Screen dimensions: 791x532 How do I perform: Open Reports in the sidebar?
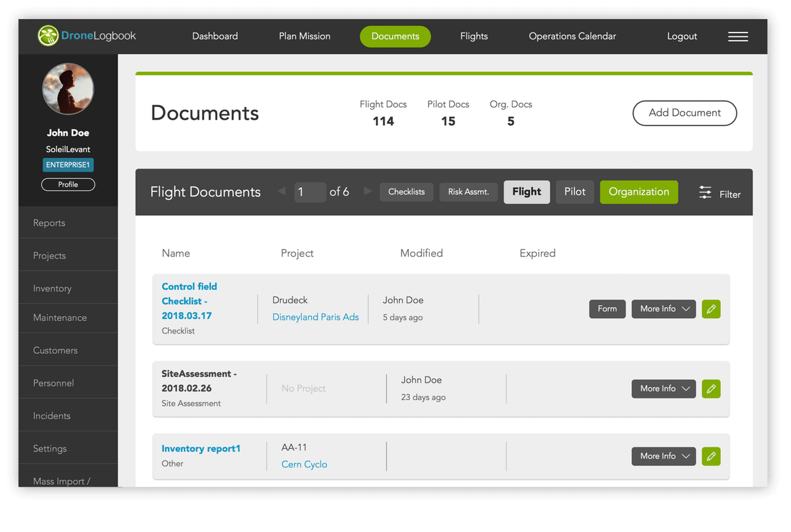pos(68,223)
